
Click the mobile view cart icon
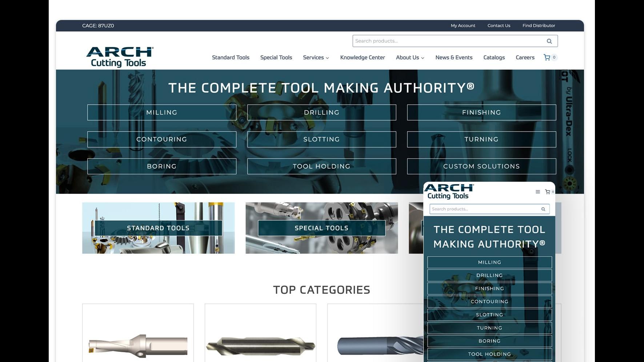[x=547, y=192]
